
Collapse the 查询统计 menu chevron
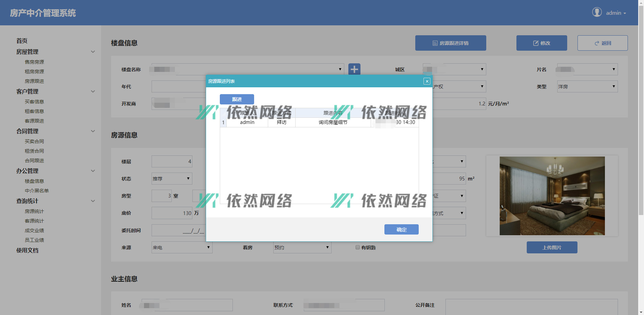93,201
